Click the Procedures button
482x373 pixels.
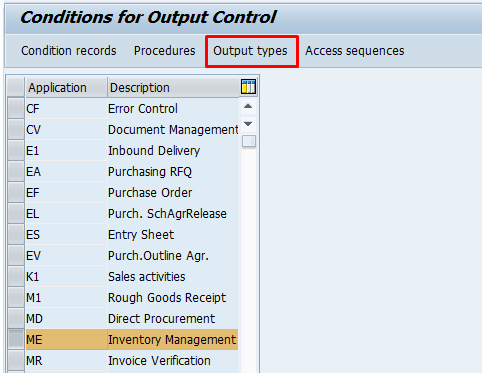tap(165, 51)
